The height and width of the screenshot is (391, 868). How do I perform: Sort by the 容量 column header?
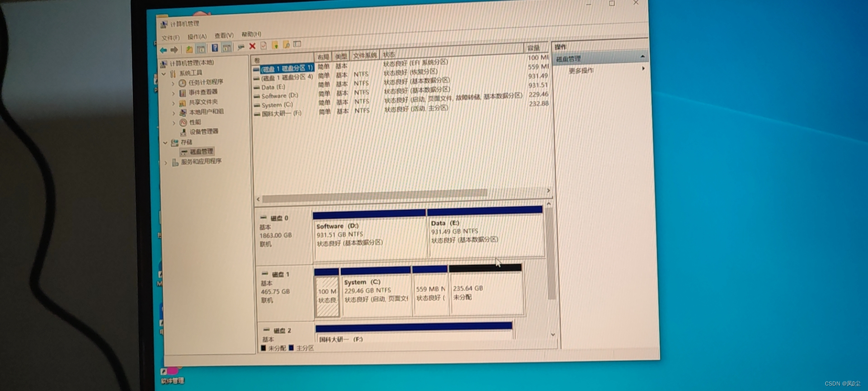click(537, 48)
